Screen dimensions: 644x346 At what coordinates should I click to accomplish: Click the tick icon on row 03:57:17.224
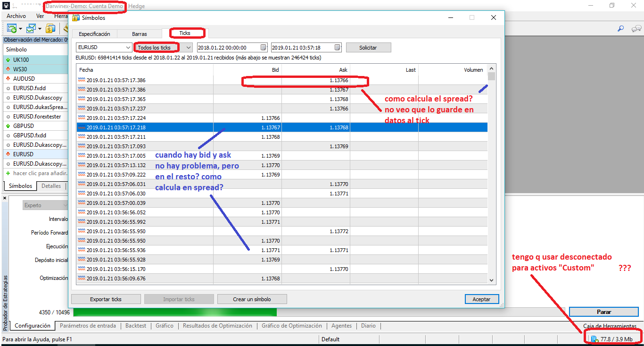pos(82,118)
